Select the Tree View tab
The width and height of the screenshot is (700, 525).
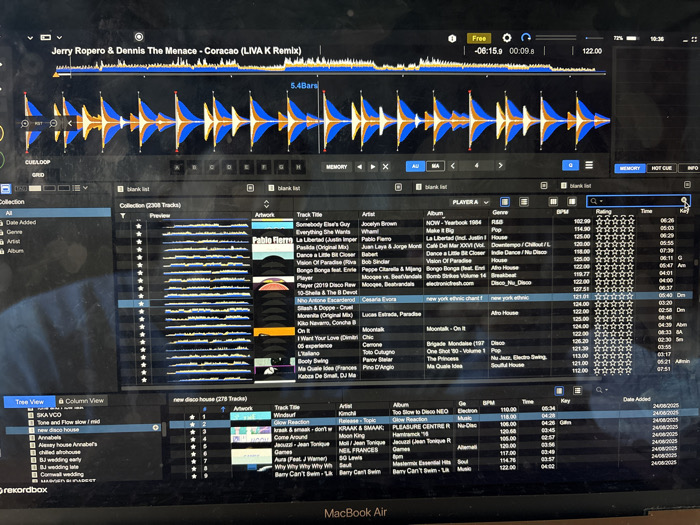pyautogui.click(x=29, y=402)
